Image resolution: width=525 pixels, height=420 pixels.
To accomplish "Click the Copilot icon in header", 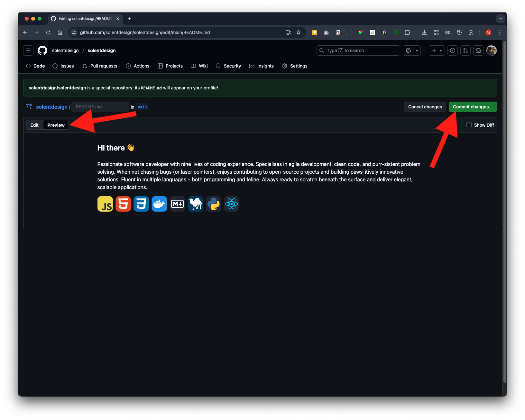I will (x=408, y=50).
